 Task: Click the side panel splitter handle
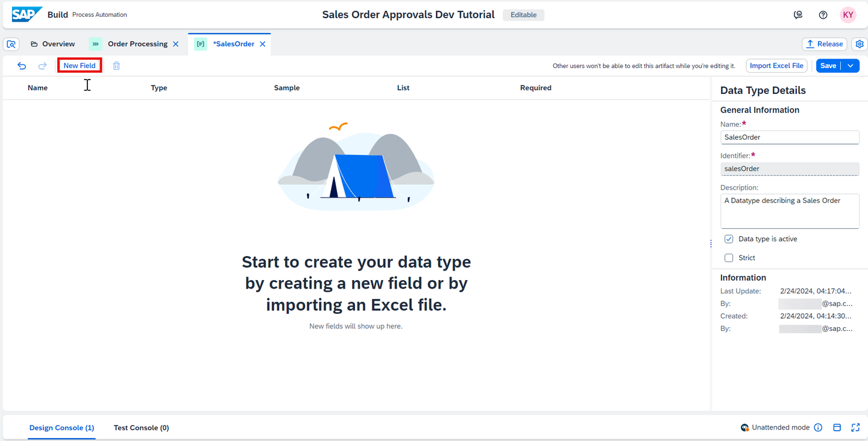click(711, 243)
